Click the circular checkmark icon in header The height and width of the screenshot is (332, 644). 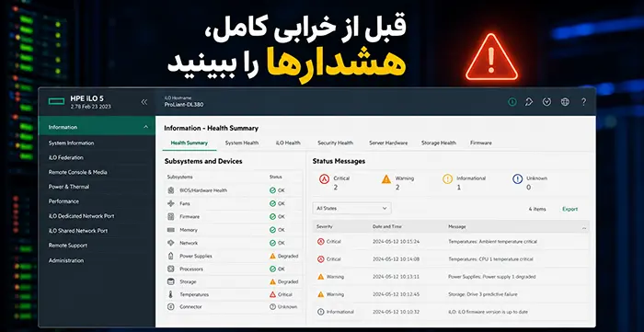point(546,102)
